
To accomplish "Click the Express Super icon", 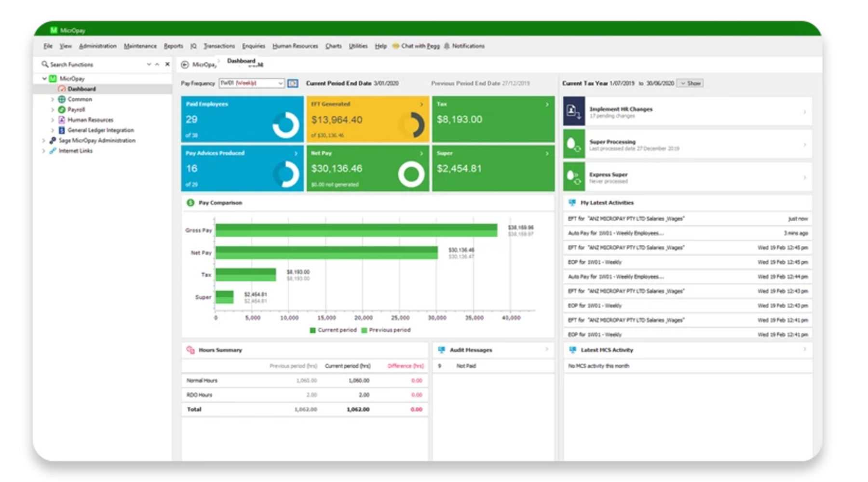I will [x=574, y=177].
